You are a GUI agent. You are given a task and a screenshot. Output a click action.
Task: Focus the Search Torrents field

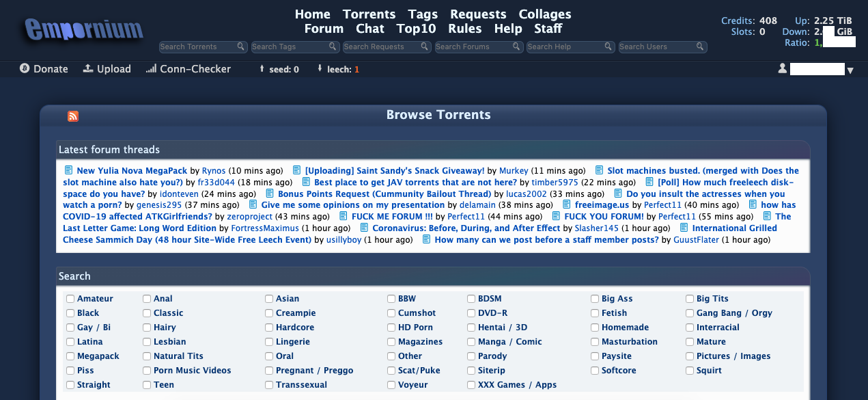point(203,46)
